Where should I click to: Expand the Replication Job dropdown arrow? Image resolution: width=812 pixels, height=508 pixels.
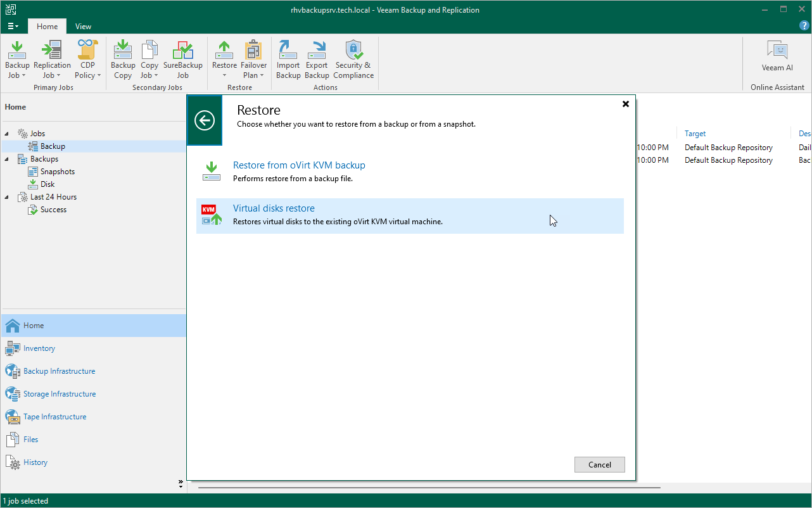59,75
